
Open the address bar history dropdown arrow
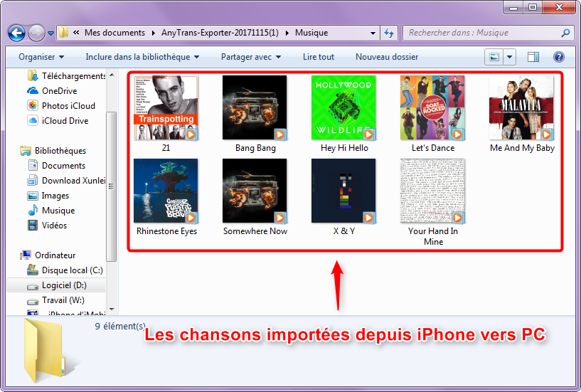coord(373,33)
